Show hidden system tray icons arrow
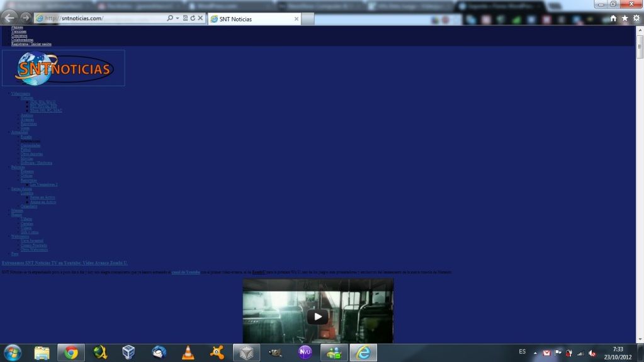 (536, 353)
